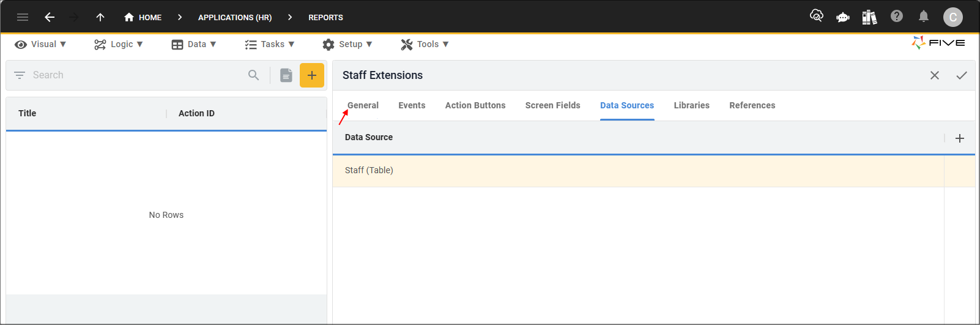Image resolution: width=980 pixels, height=325 pixels.
Task: Go to HOME breadcrumb link
Action: (x=143, y=17)
